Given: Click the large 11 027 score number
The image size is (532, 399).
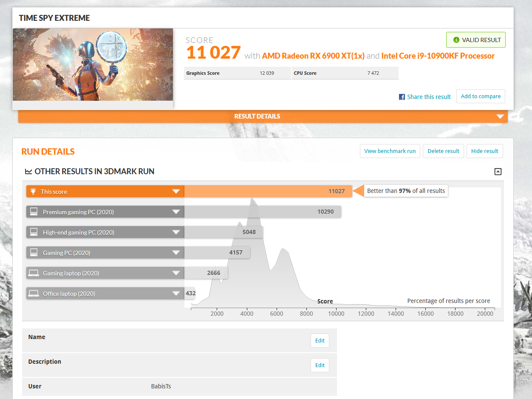Looking at the screenshot, I should 213,53.
